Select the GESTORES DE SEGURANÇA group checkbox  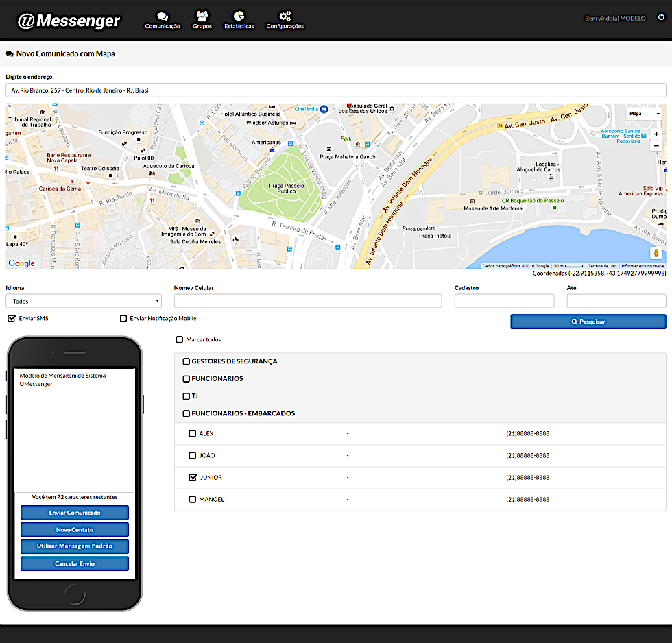point(186,361)
